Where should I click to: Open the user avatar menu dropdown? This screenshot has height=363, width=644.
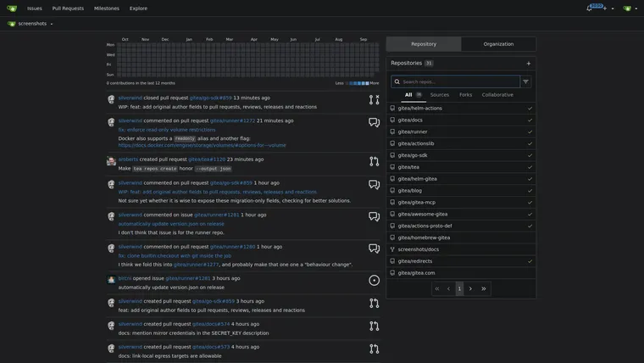coord(630,8)
